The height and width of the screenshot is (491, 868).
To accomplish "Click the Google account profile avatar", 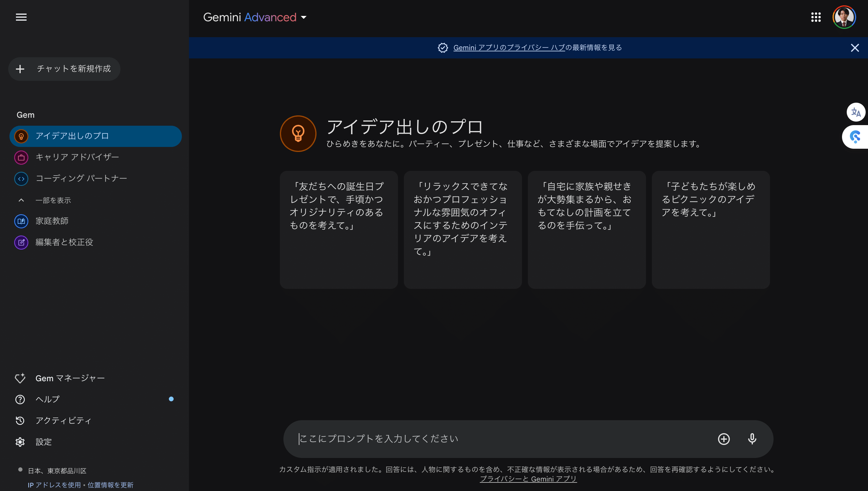I will point(844,17).
